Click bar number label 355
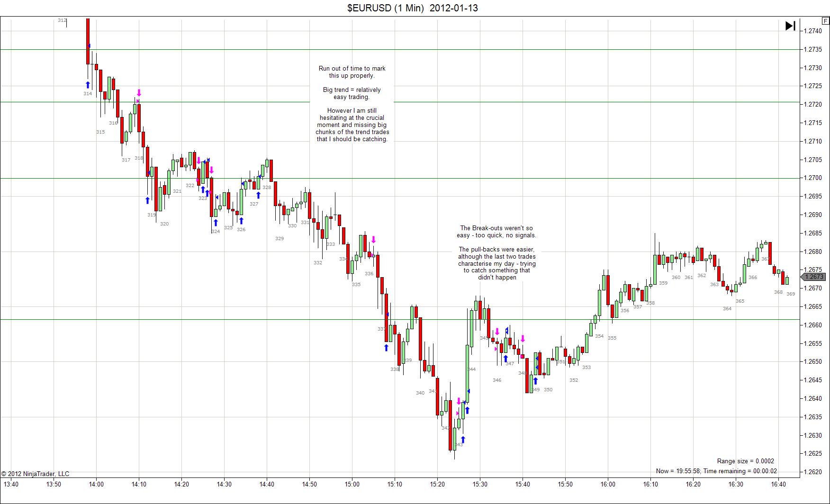This screenshot has width=830, height=504. pyautogui.click(x=612, y=338)
